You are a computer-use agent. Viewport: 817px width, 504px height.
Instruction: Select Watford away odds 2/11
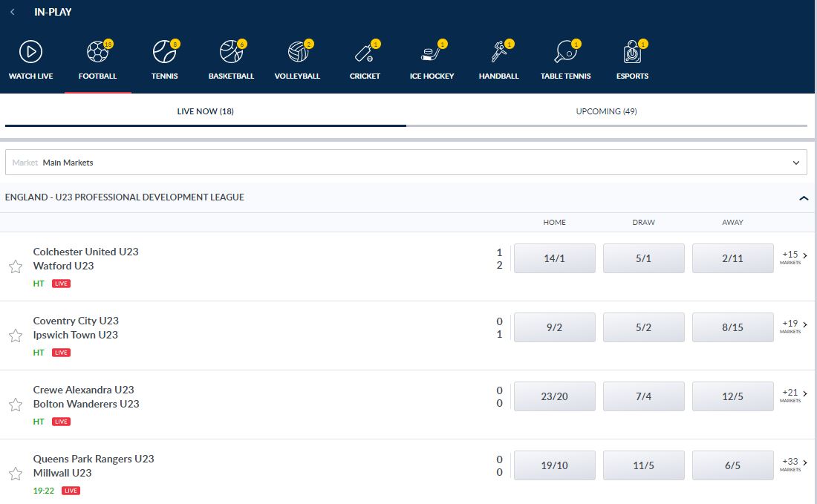pos(732,258)
